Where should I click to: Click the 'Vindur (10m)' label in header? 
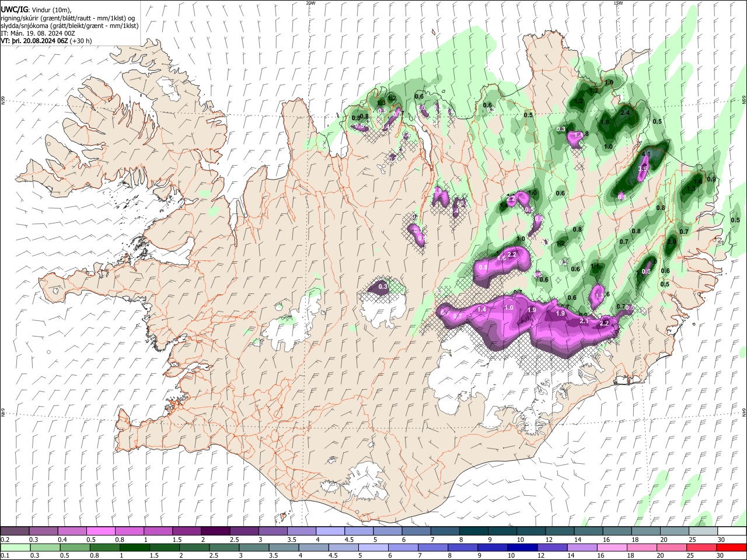pos(52,10)
